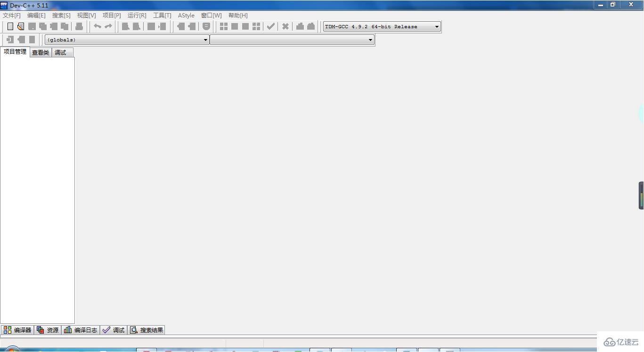Click the Compile toolbar icon

click(224, 26)
